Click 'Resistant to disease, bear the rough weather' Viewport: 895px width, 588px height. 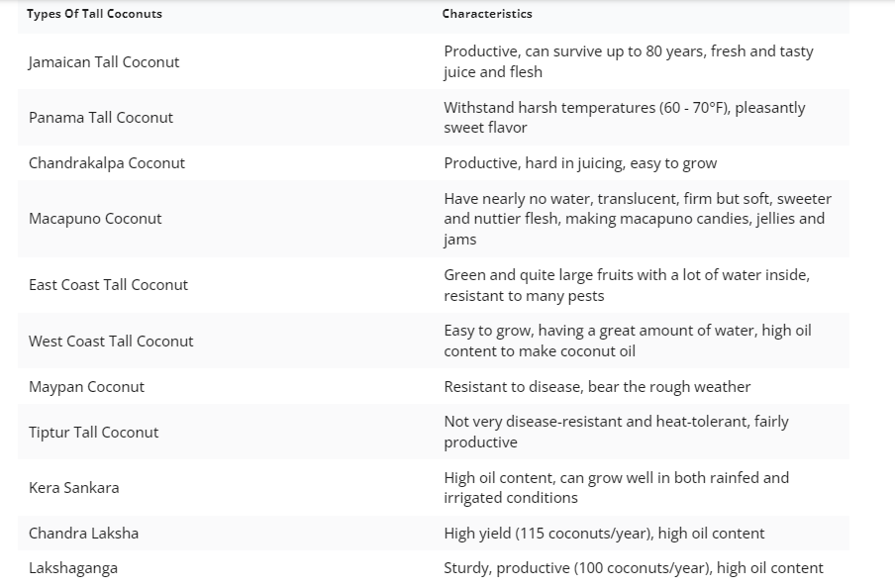(597, 386)
